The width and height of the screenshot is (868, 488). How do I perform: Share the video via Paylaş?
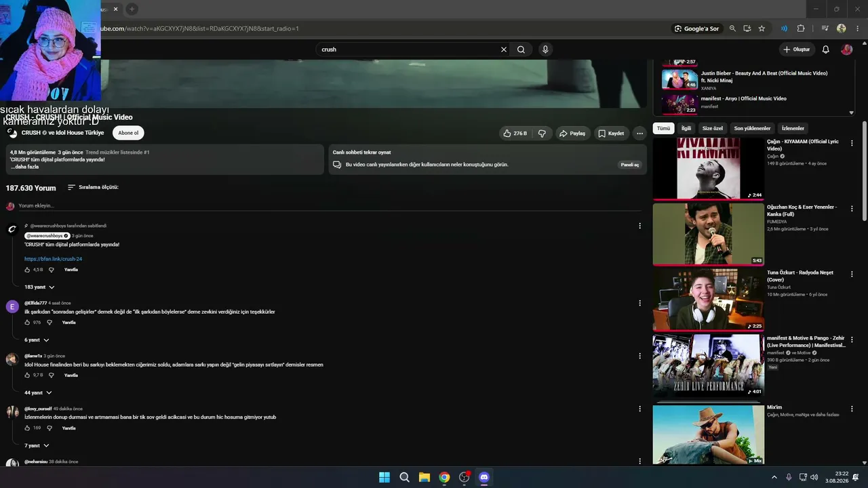pos(573,134)
